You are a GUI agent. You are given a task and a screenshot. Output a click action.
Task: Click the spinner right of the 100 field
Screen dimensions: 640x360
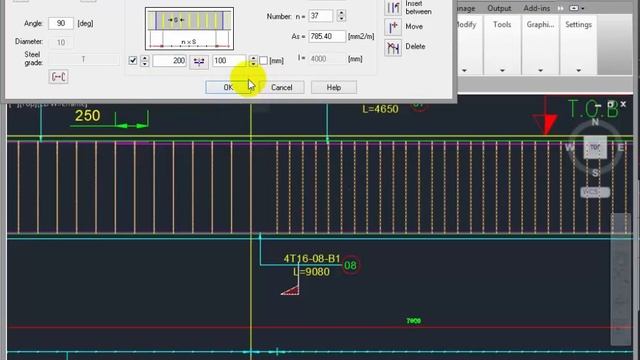253,61
